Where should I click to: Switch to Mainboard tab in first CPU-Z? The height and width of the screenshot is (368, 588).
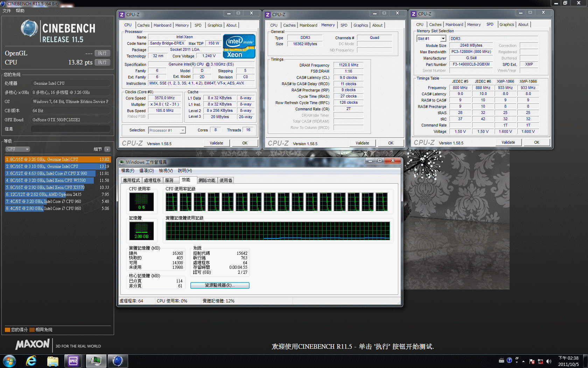[162, 25]
